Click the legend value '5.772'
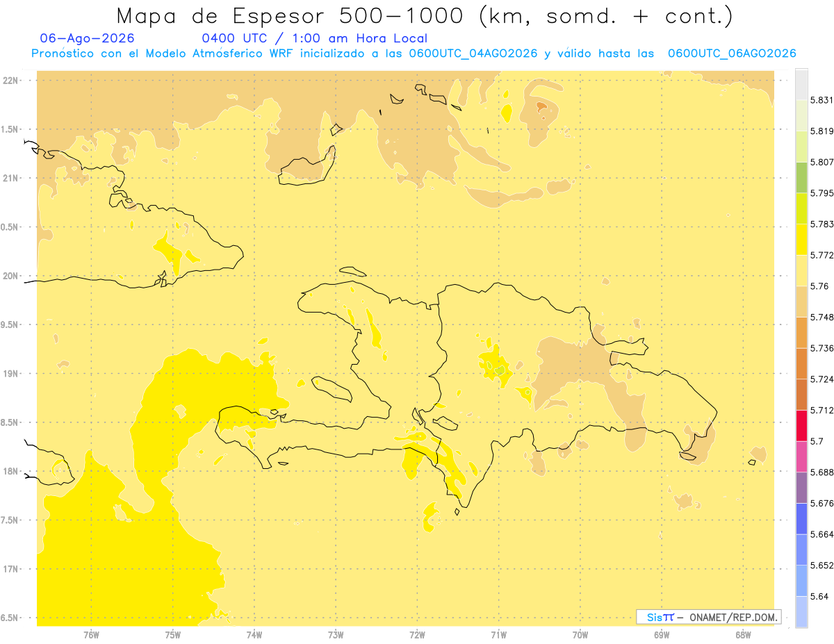 click(x=821, y=255)
